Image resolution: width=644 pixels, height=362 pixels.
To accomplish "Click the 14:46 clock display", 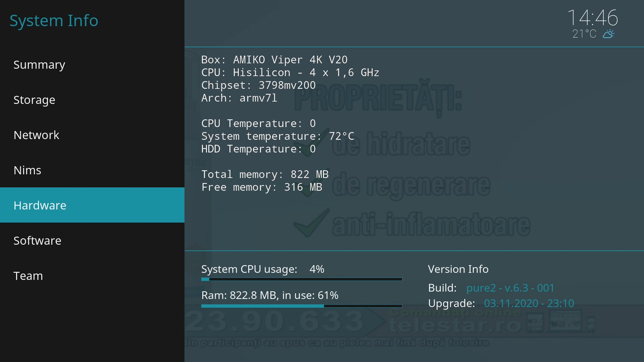I will coord(592,17).
